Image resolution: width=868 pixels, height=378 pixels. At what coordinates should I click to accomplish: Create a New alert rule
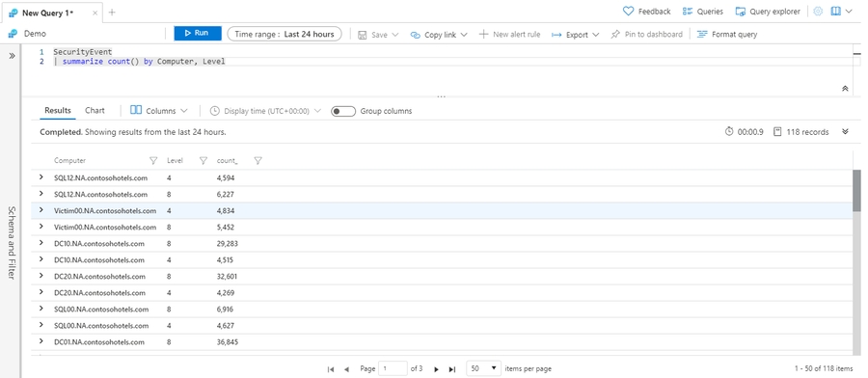pyautogui.click(x=509, y=35)
